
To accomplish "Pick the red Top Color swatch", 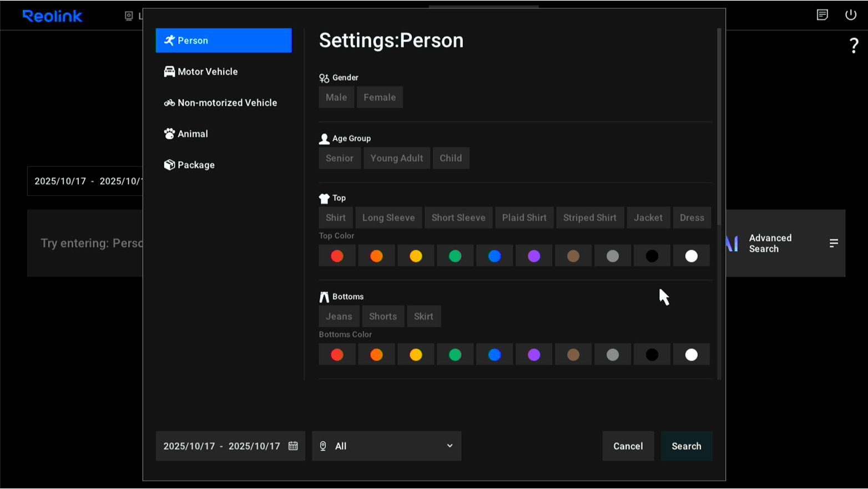I will point(337,256).
